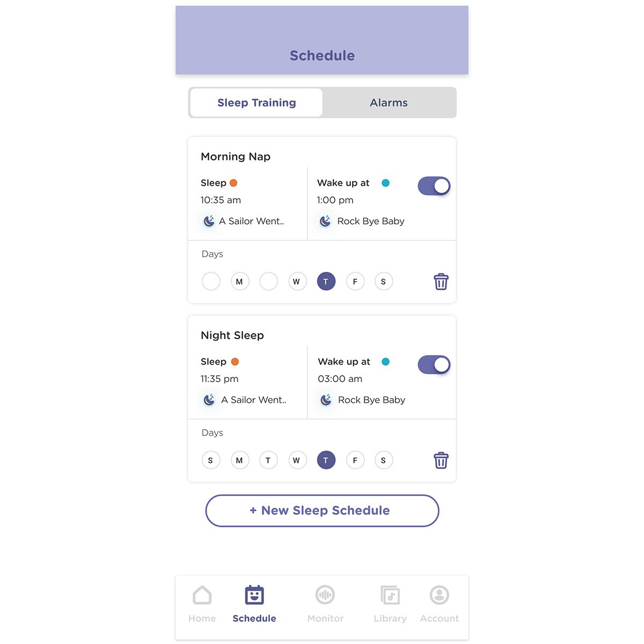Disable the Night Sleep schedule toggle
This screenshot has height=644, width=644.
pos(434,365)
